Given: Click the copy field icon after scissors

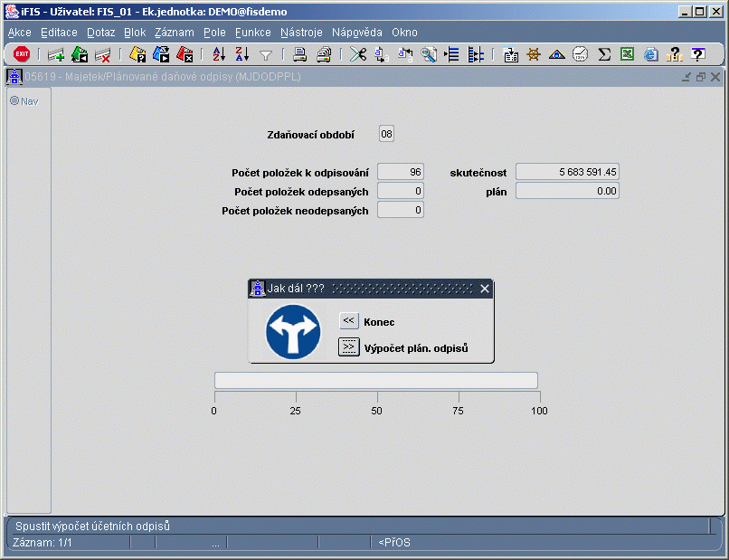Looking at the screenshot, I should (x=382, y=55).
